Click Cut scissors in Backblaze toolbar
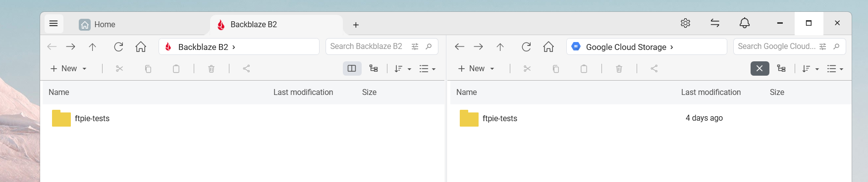Screen dimensions: 868x182 pos(119,69)
